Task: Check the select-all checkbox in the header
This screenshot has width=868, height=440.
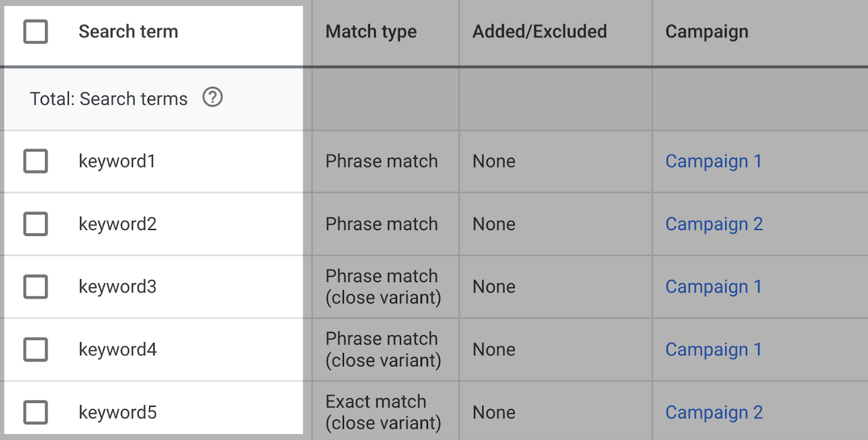Action: tap(35, 32)
